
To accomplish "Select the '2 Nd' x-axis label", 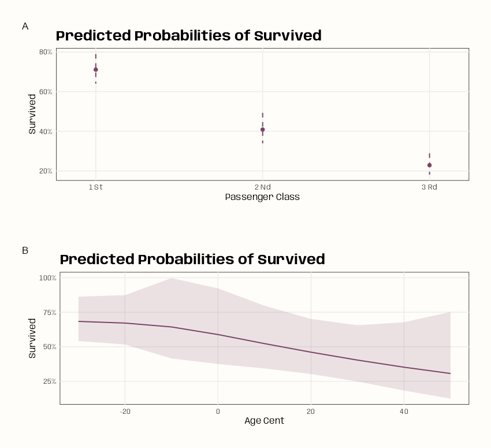I will (263, 187).
